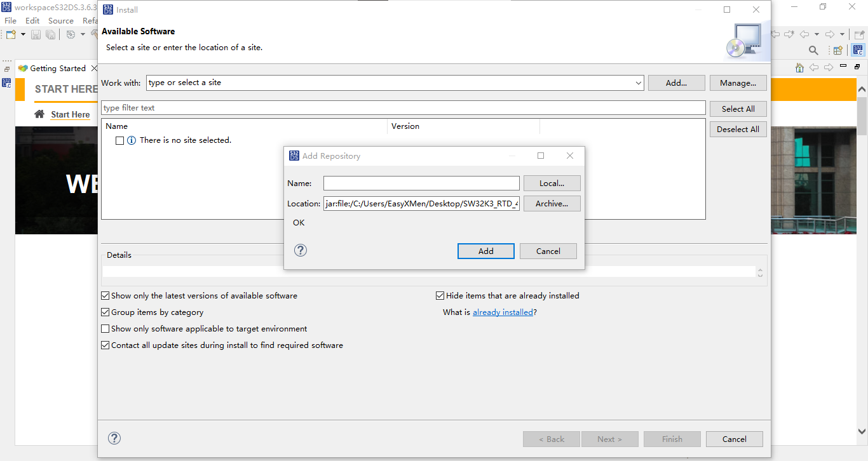The height and width of the screenshot is (461, 868).
Task: Click the repository Name input field
Action: [421, 183]
